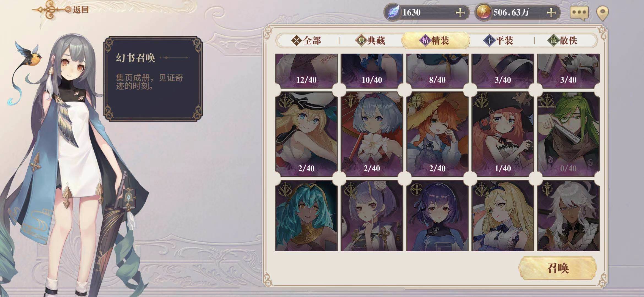Image resolution: width=644 pixels, height=297 pixels.
Task: Tap the gold coin currency icon
Action: point(484,12)
